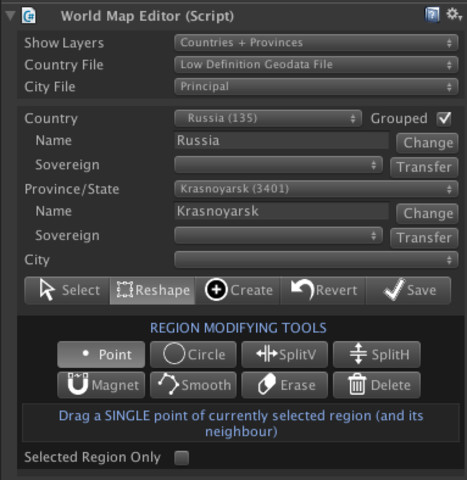Open the Province/State Krasnoyarsk dropdown

coord(316,189)
